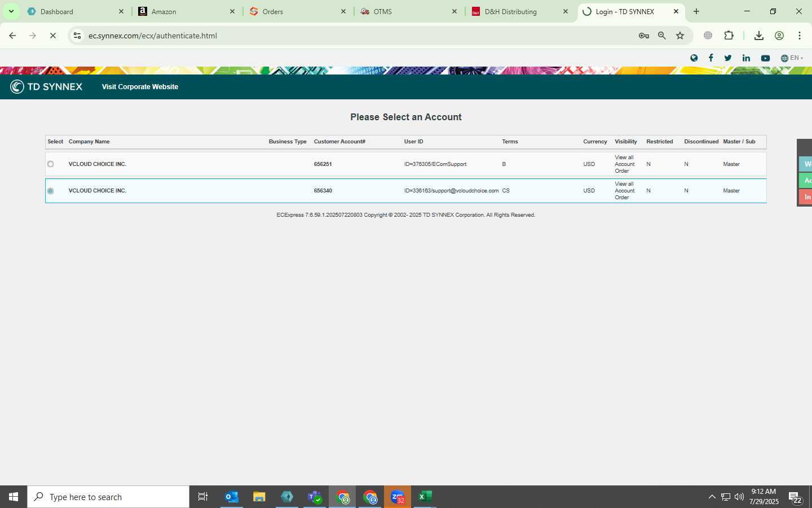This screenshot has height=508, width=812.
Task: Open Task View on the taskbar
Action: (x=203, y=497)
